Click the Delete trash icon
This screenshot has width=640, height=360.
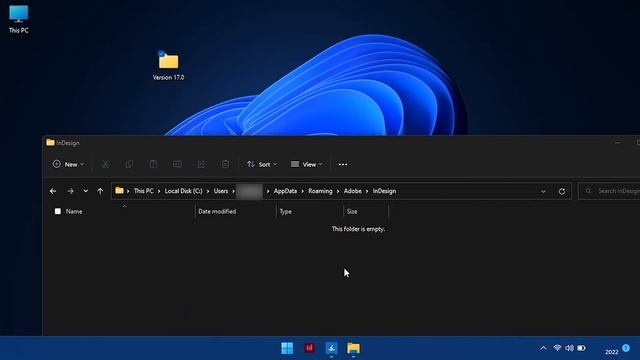[225, 164]
